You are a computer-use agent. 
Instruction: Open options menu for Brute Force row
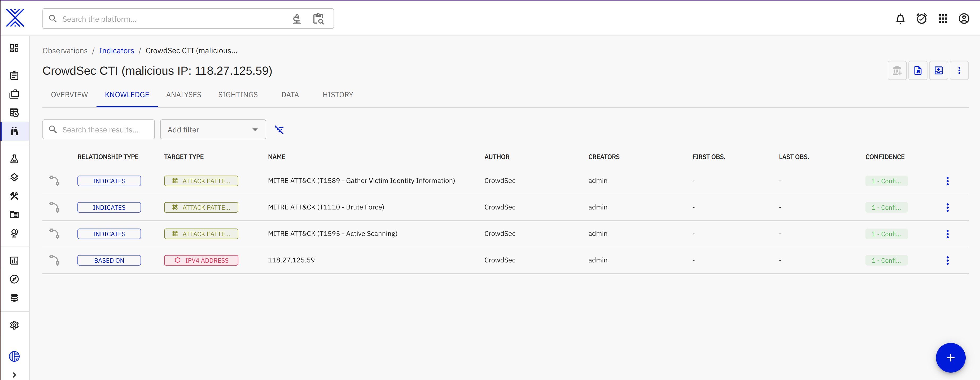(947, 208)
